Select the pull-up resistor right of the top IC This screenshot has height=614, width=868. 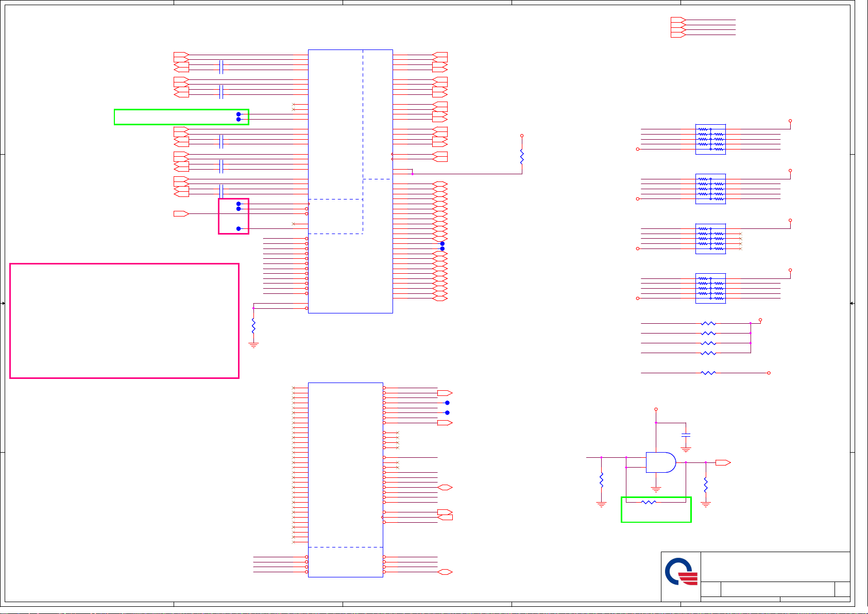[x=522, y=157]
